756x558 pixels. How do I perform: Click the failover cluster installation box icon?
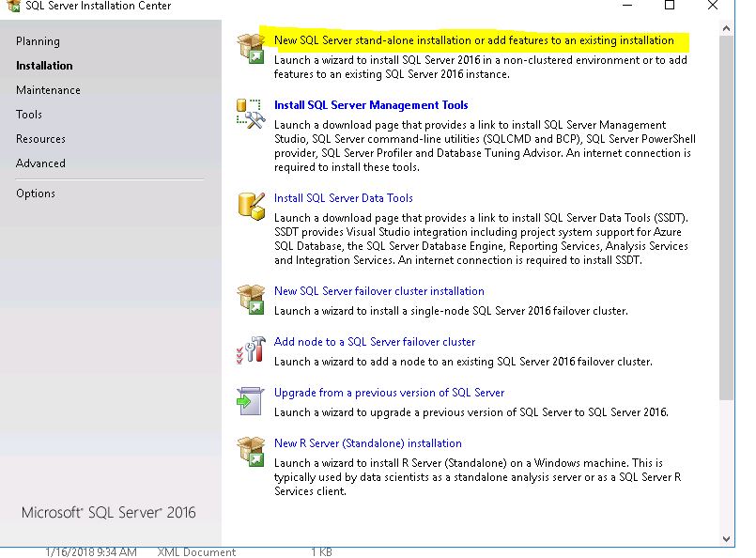(x=251, y=299)
